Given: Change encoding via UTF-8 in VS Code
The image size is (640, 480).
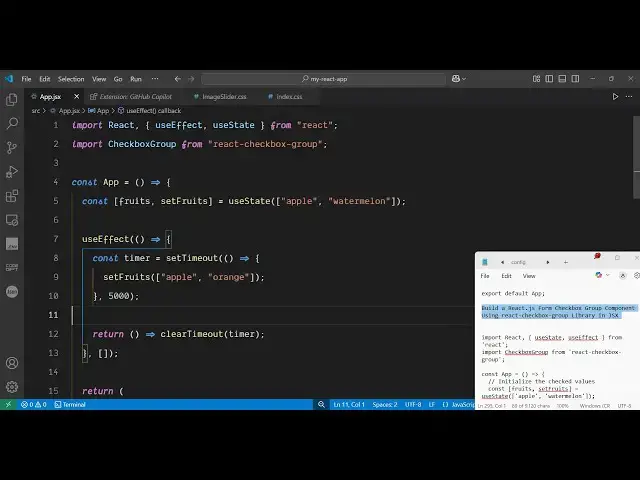Looking at the screenshot, I should 413,404.
